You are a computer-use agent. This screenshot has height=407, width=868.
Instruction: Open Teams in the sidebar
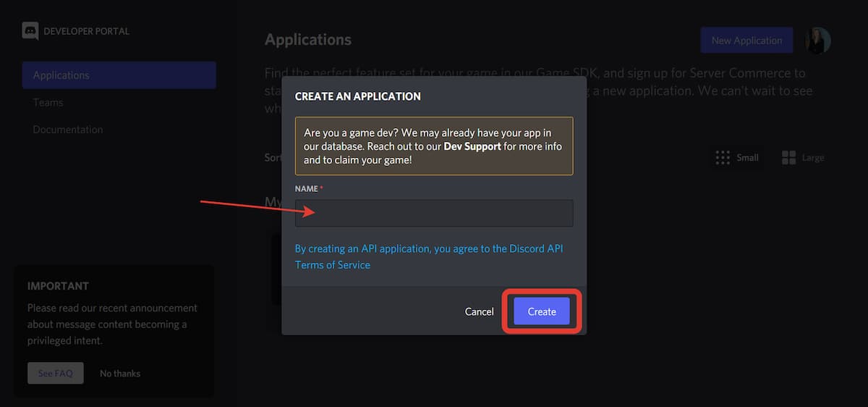click(x=48, y=102)
